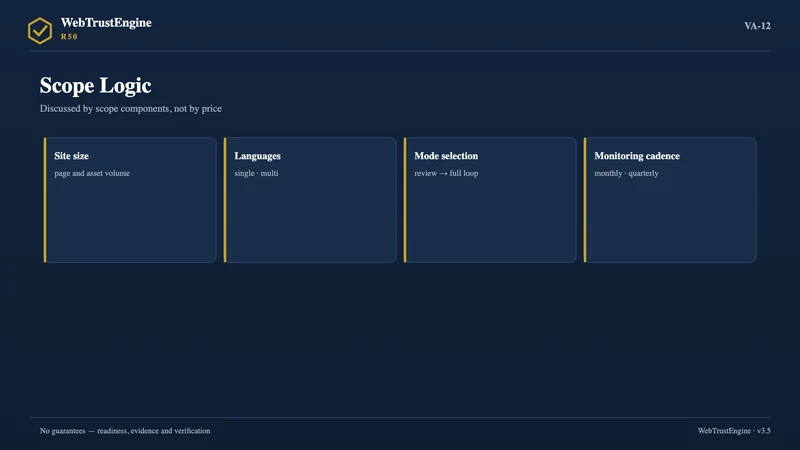Screen dimensions: 800x450
Task: Select the Site size card
Action: 130,200
